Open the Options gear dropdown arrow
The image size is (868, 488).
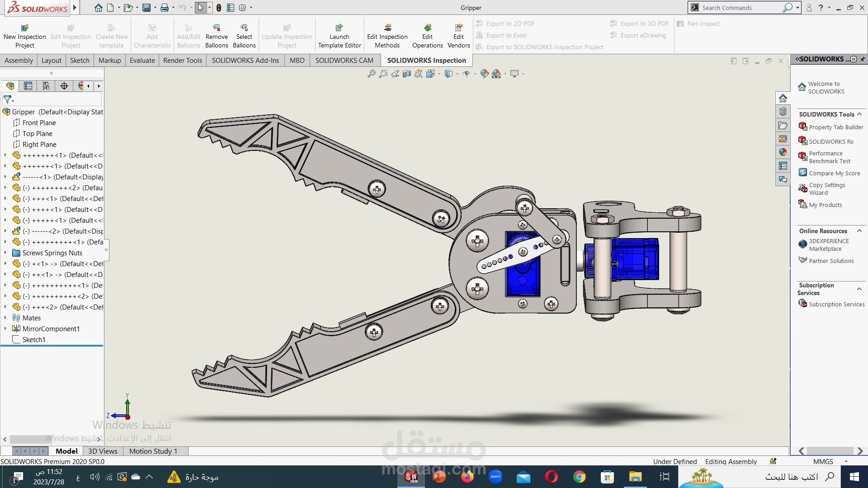[x=251, y=8]
